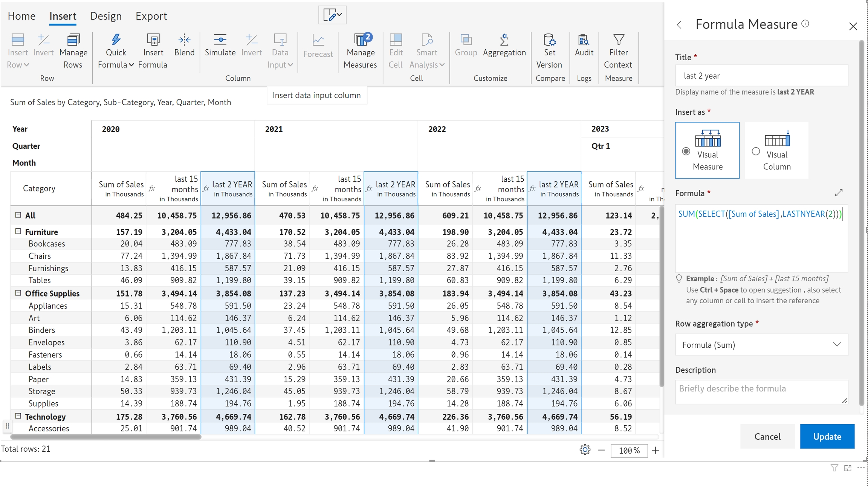Click the zoom in plus button
Viewport: 868px width, 486px height.
[656, 450]
